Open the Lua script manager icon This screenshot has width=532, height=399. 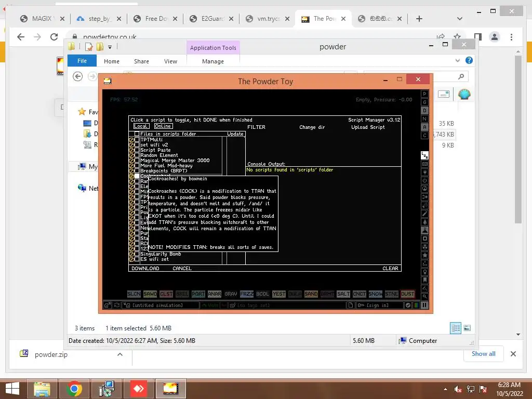[x=424, y=155]
